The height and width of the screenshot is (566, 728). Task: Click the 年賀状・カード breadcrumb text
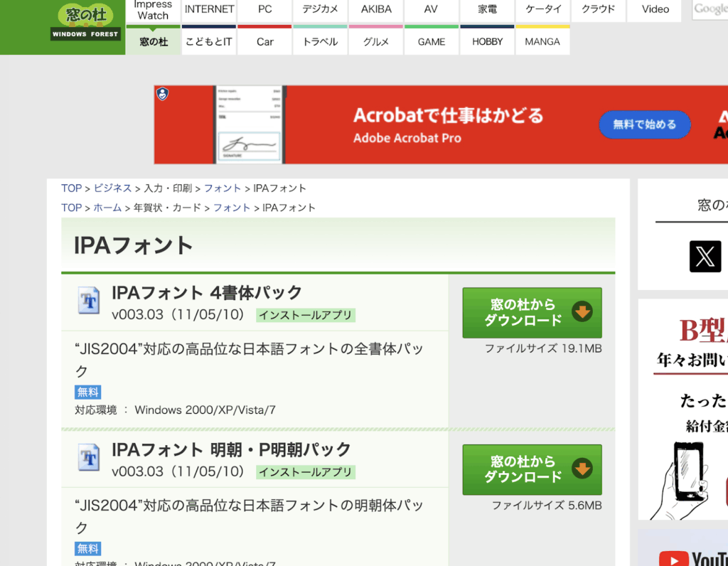tap(168, 208)
